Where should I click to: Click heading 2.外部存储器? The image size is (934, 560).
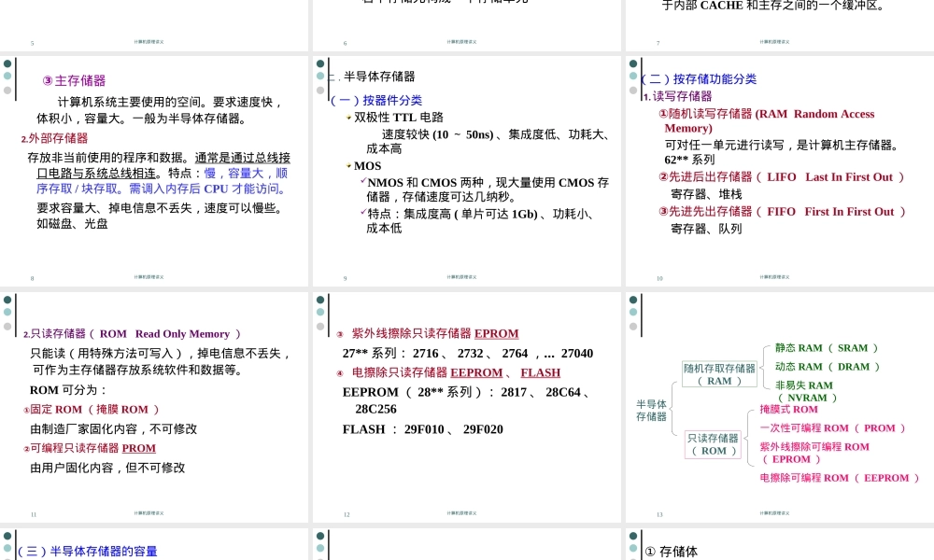[x=54, y=138]
